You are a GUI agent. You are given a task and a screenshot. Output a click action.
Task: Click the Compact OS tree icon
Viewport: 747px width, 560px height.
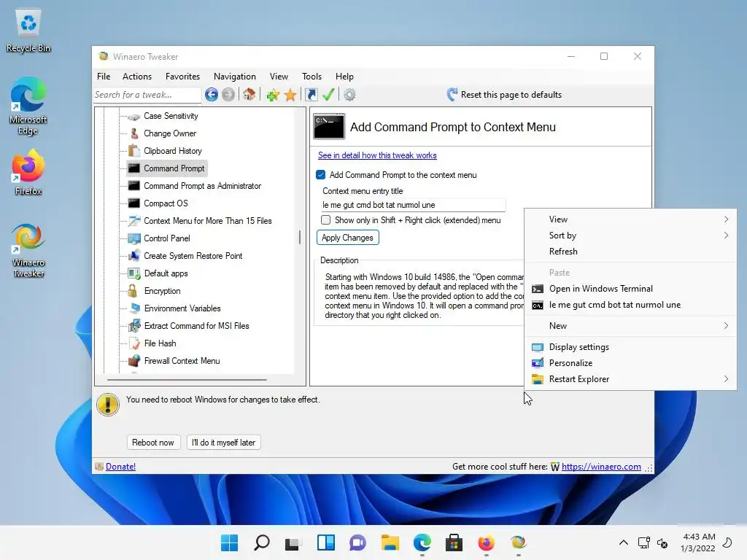(134, 203)
